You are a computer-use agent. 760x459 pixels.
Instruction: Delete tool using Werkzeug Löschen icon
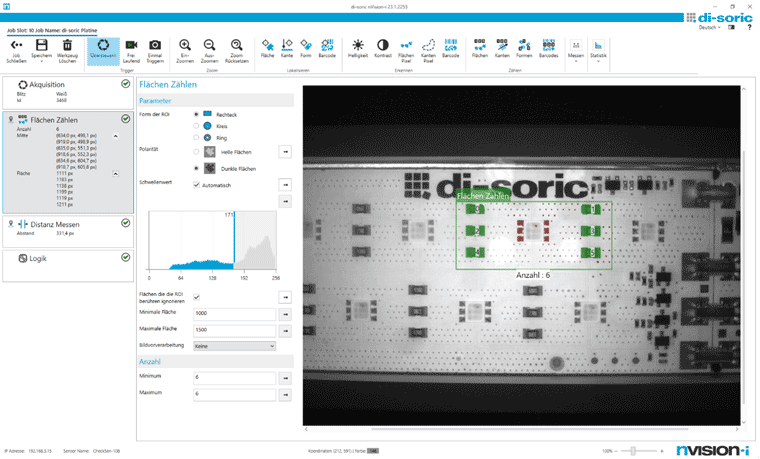click(x=67, y=51)
